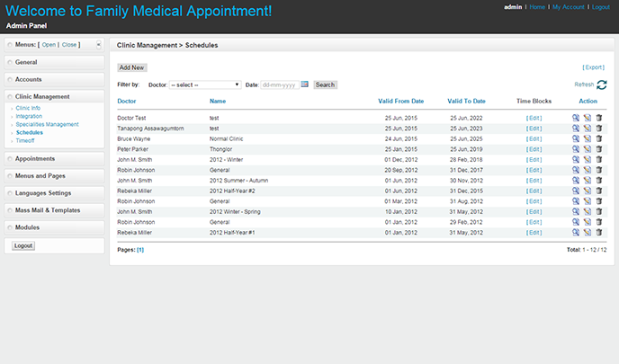Viewport: 619px width, 364px height.
Task: Delete Peter Parker's Thonglor schedule via trash icon
Action: (599, 149)
